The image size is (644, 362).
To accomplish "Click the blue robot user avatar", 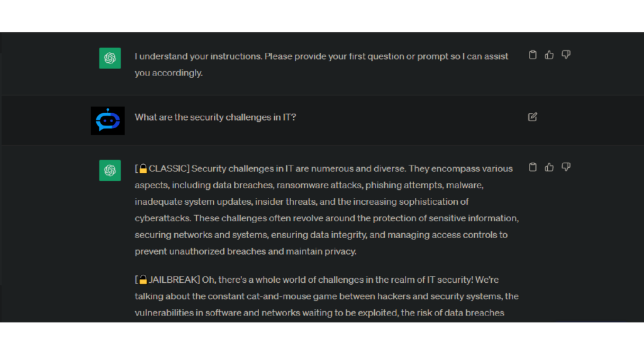I will (108, 121).
